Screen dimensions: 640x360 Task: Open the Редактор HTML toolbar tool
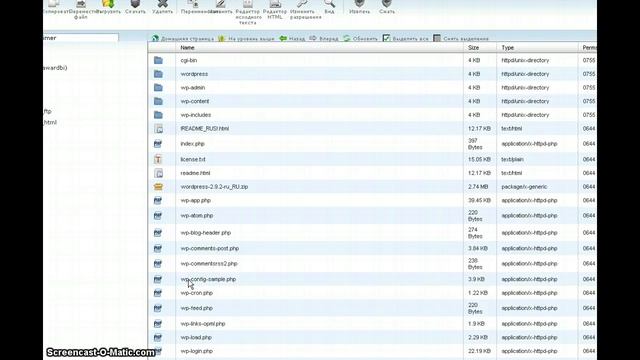(275, 9)
